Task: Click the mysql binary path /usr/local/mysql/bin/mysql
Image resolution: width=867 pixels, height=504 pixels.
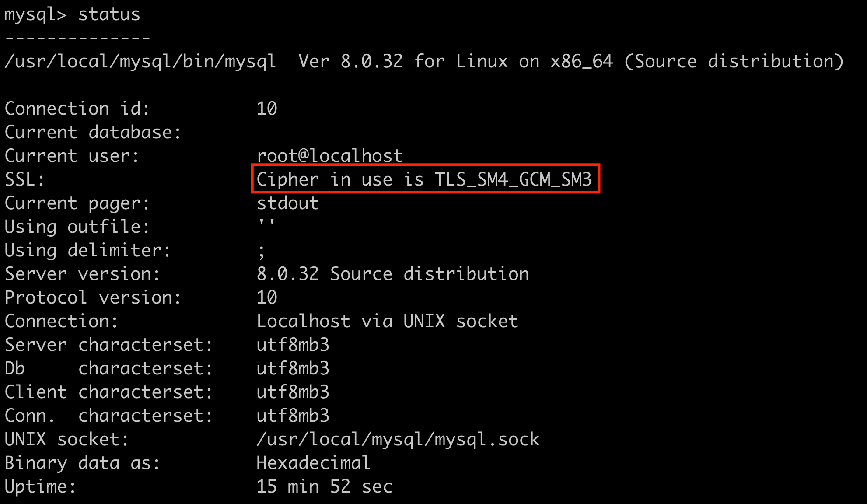Action: (140, 62)
